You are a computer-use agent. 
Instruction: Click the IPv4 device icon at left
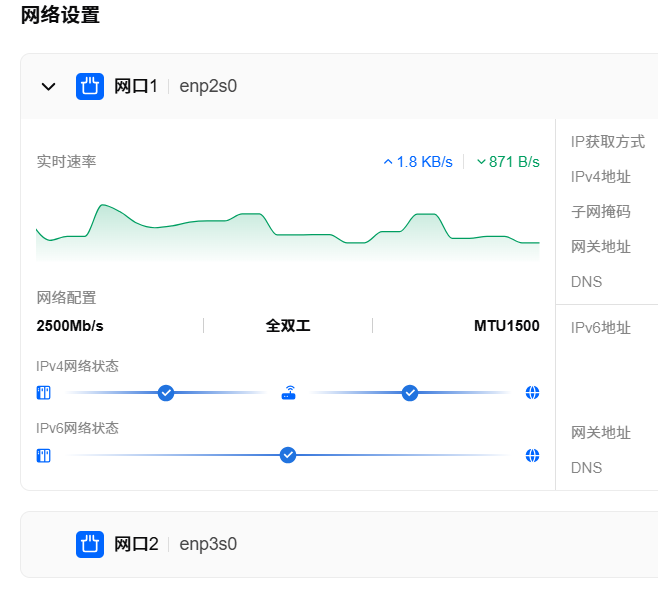click(x=43, y=393)
